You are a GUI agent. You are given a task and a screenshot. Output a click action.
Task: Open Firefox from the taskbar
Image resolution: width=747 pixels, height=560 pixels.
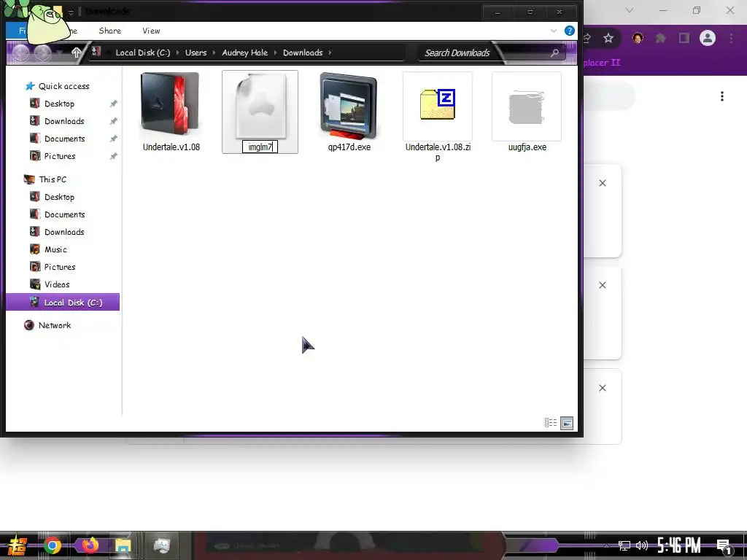tap(89, 545)
